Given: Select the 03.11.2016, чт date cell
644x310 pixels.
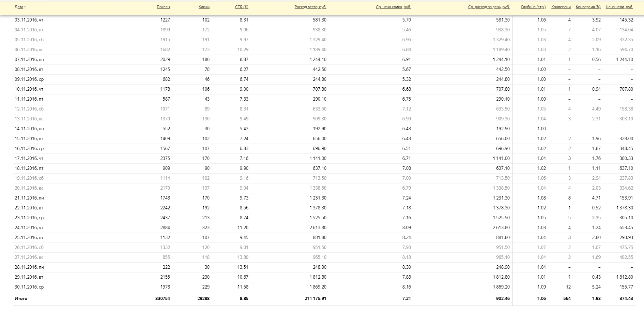Looking at the screenshot, I should pos(29,20).
